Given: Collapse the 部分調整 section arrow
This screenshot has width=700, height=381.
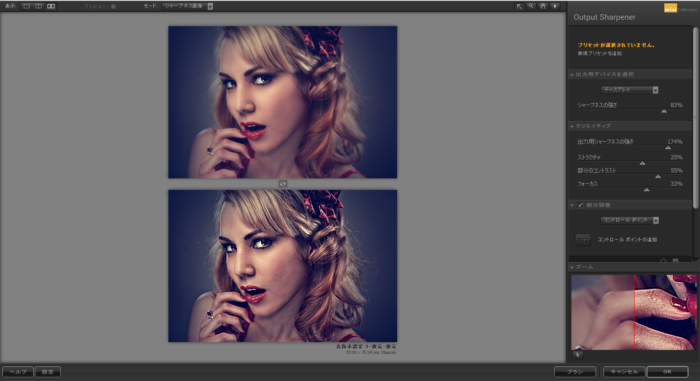Looking at the screenshot, I should pyautogui.click(x=572, y=205).
